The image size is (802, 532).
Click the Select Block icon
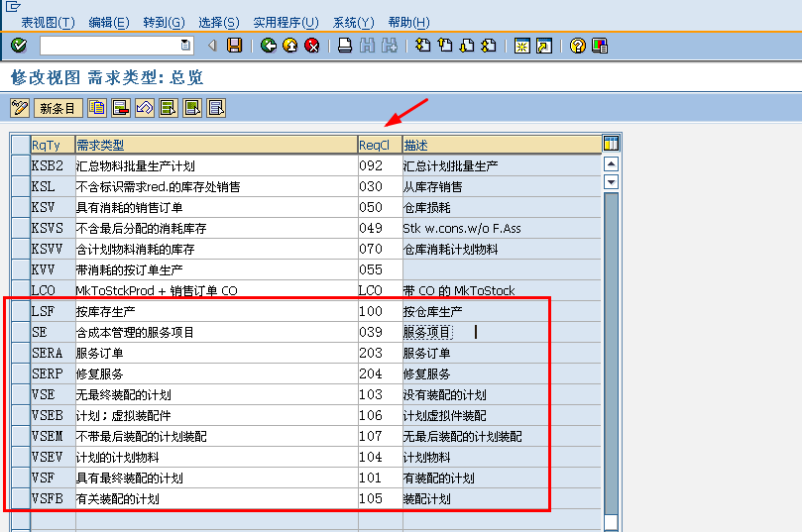(192, 108)
